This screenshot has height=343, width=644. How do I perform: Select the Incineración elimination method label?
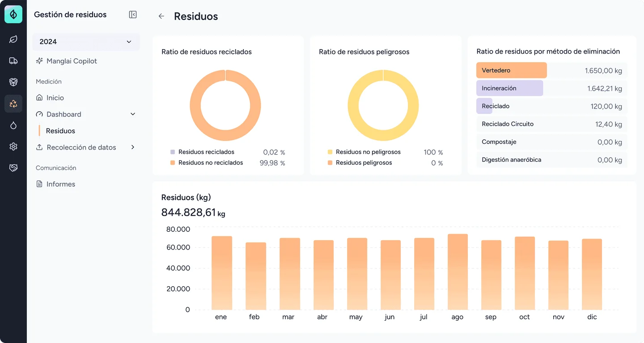tap(499, 88)
